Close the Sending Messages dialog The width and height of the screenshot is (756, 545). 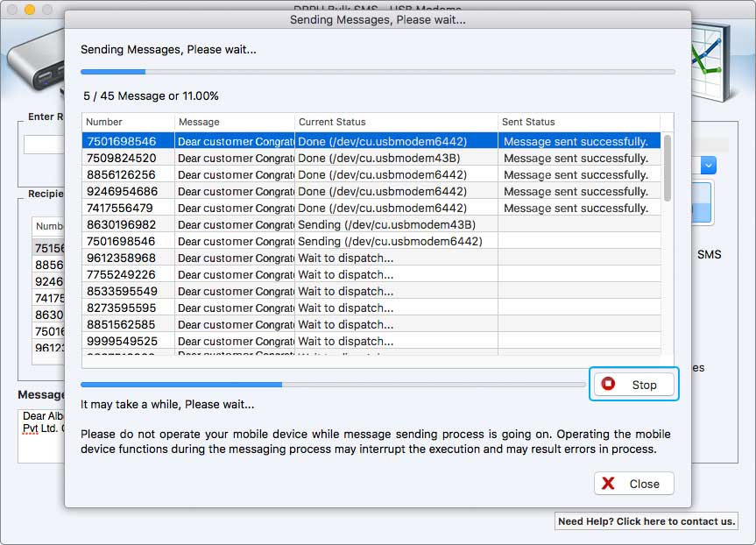pyautogui.click(x=633, y=484)
